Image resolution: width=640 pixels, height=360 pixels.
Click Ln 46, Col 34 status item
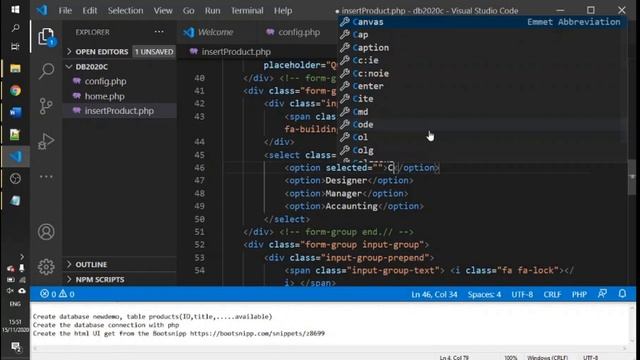pyautogui.click(x=434, y=294)
